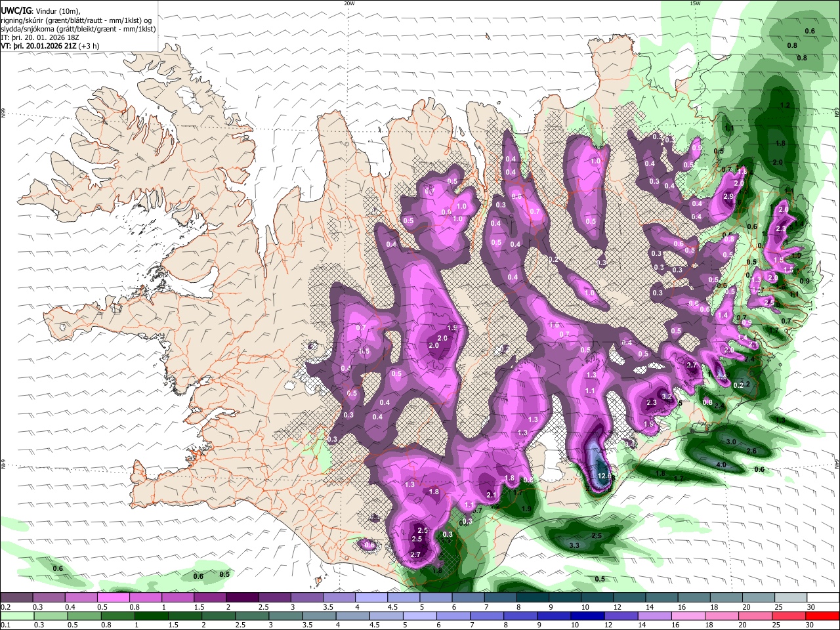The width and height of the screenshot is (840, 630).
Task: Click the 15W longitude label
Action: [695, 3]
